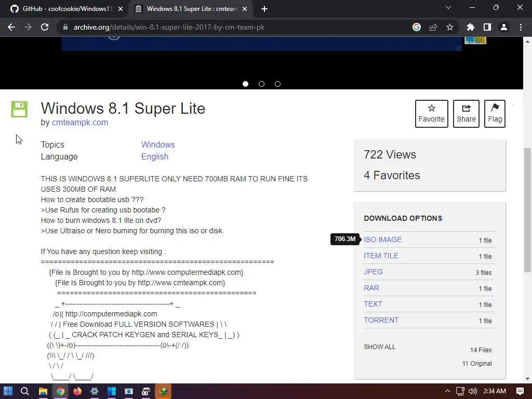
Task: Select the third carousel dot
Action: click(x=277, y=84)
